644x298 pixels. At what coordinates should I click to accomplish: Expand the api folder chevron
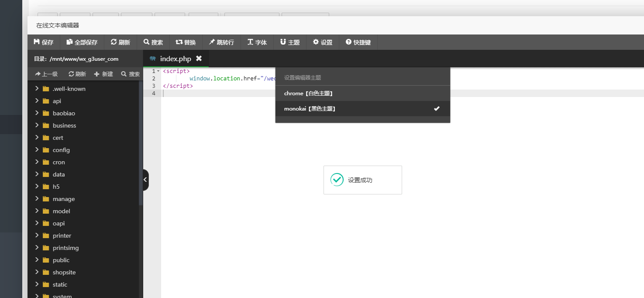tap(37, 101)
